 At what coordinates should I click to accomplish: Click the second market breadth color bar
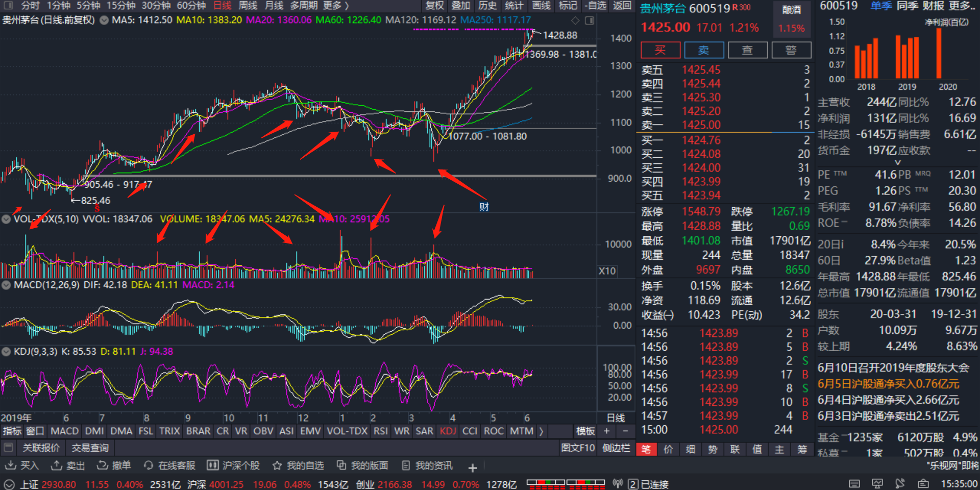[585, 484]
